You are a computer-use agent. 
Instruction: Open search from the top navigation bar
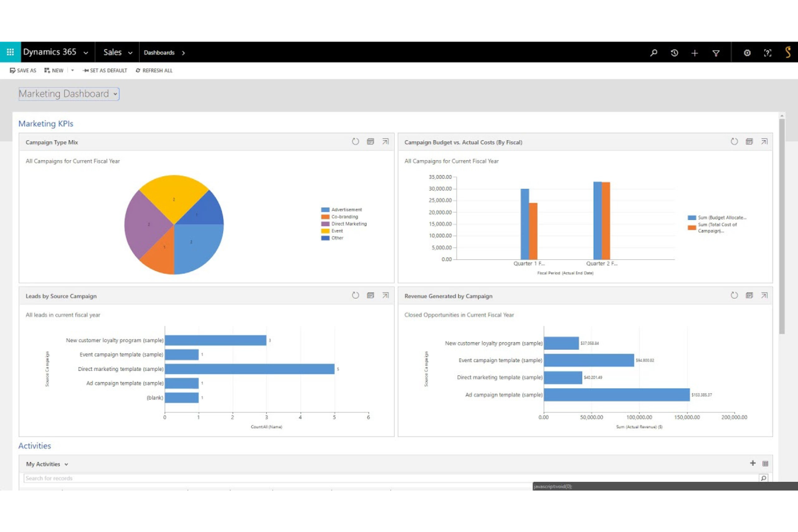point(653,52)
